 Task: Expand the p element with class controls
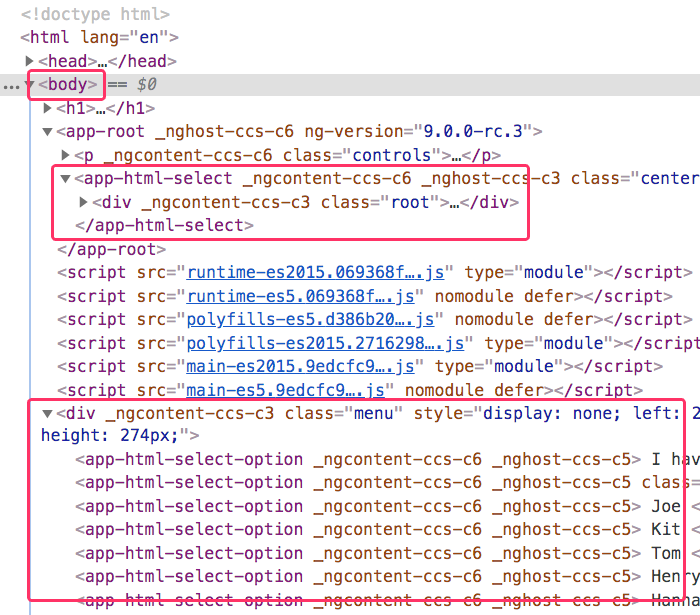click(x=66, y=155)
